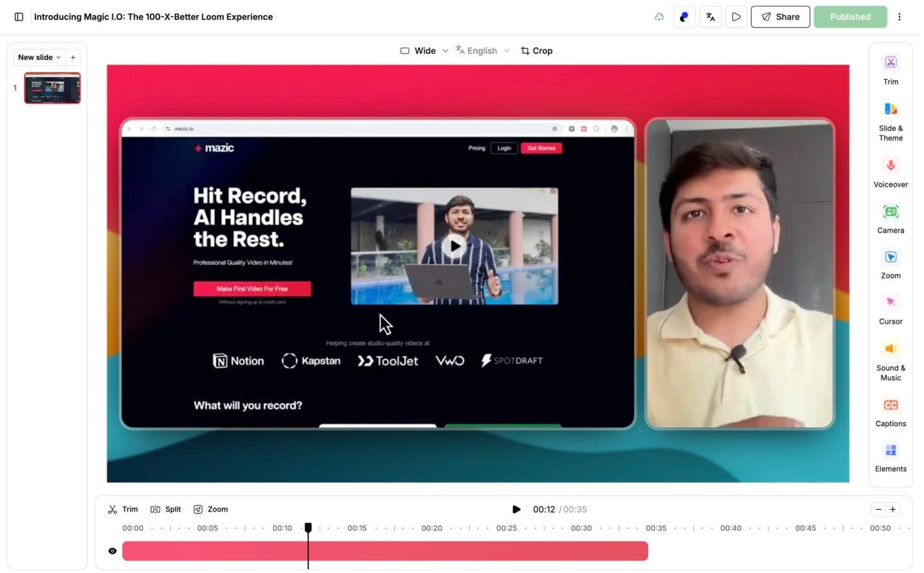Play the video from timeline controls
924x573 pixels.
(516, 509)
